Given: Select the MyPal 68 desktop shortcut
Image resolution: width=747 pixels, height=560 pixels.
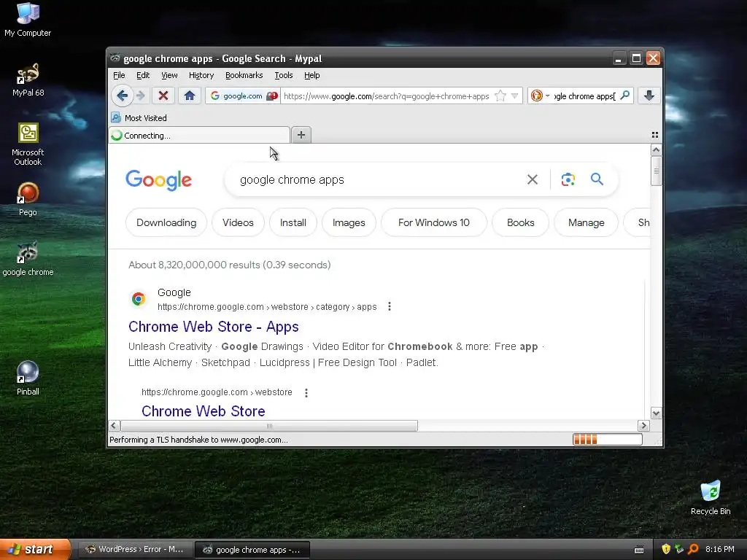Looking at the screenshot, I should (28, 80).
